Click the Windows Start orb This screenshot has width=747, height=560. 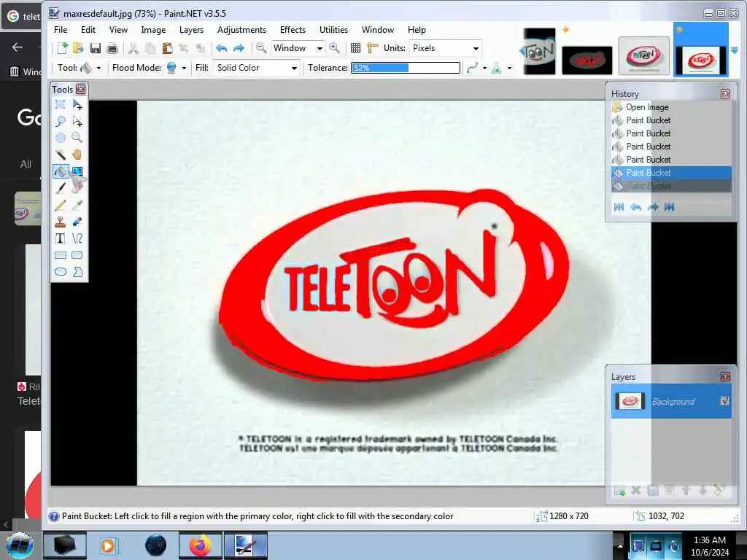[x=19, y=545]
